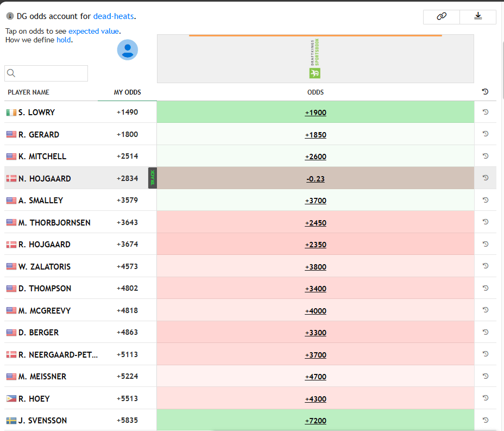Click the copy link icon button

(442, 16)
